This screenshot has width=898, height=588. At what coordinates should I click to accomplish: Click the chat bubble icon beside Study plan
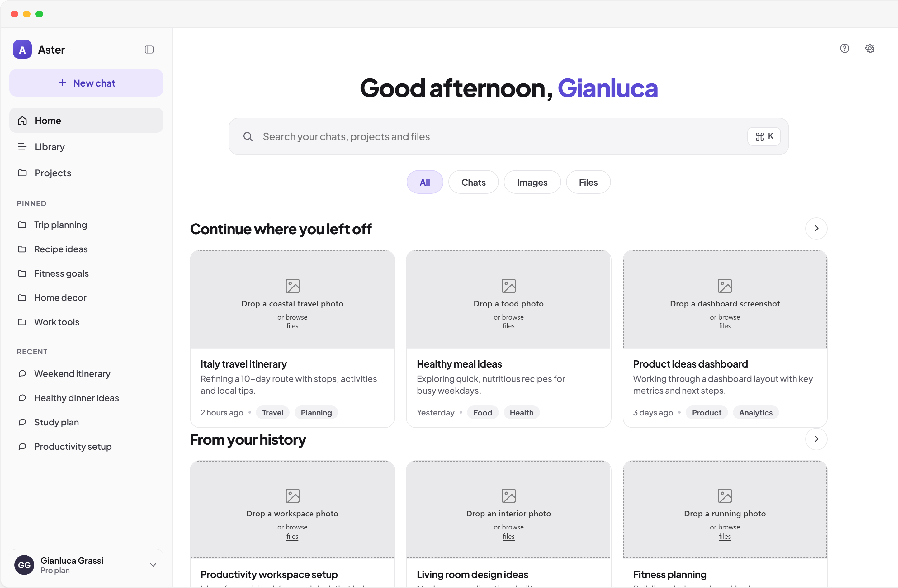(22, 422)
